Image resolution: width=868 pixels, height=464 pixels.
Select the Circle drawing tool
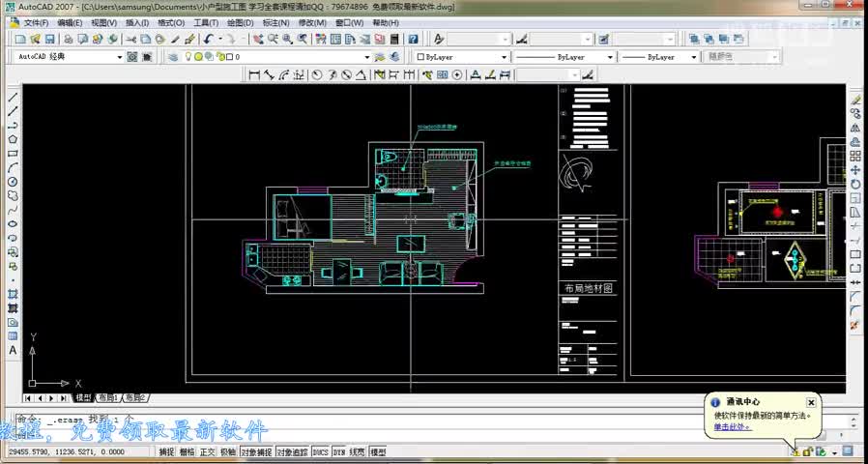tap(13, 182)
